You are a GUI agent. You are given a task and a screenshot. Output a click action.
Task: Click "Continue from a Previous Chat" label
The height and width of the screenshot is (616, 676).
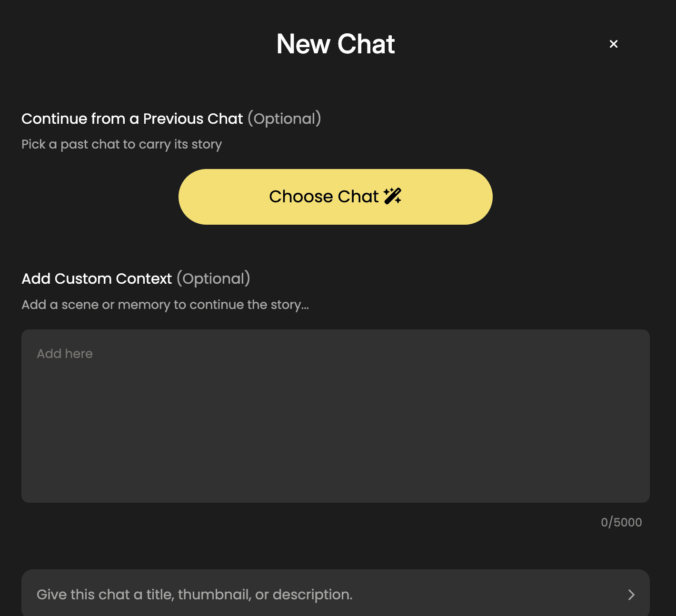(x=132, y=119)
